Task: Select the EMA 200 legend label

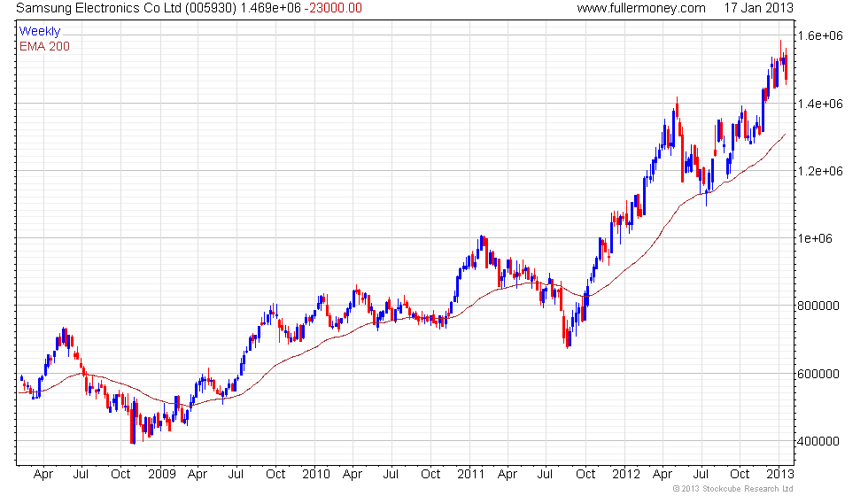Action: [44, 46]
